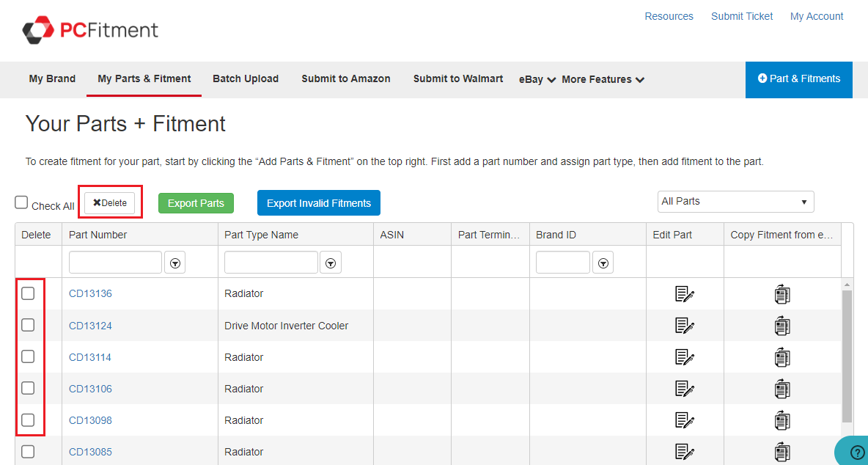Expand the All Parts dropdown
Viewport: 868px width, 465px height.
coord(735,202)
